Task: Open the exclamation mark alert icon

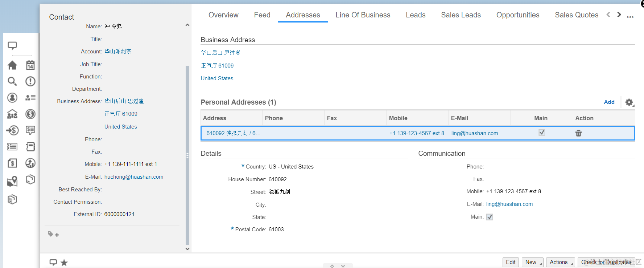Action: coord(30,81)
